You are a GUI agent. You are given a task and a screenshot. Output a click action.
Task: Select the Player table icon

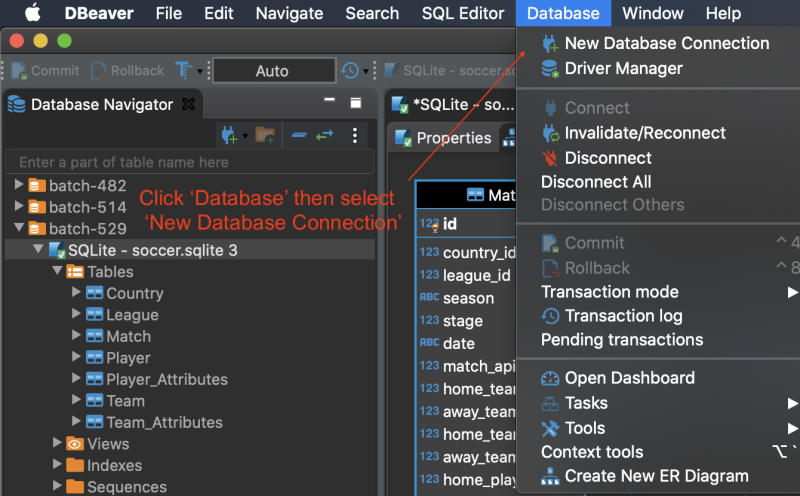pyautogui.click(x=94, y=357)
